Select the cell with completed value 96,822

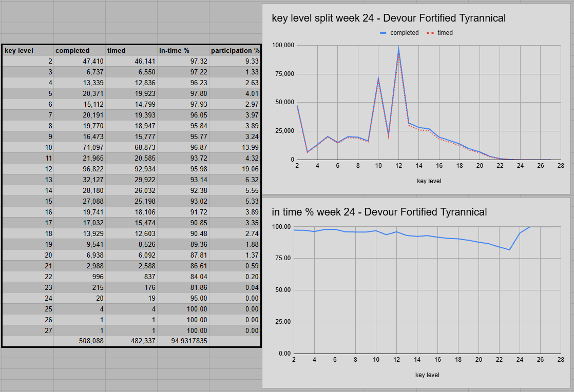pos(80,169)
